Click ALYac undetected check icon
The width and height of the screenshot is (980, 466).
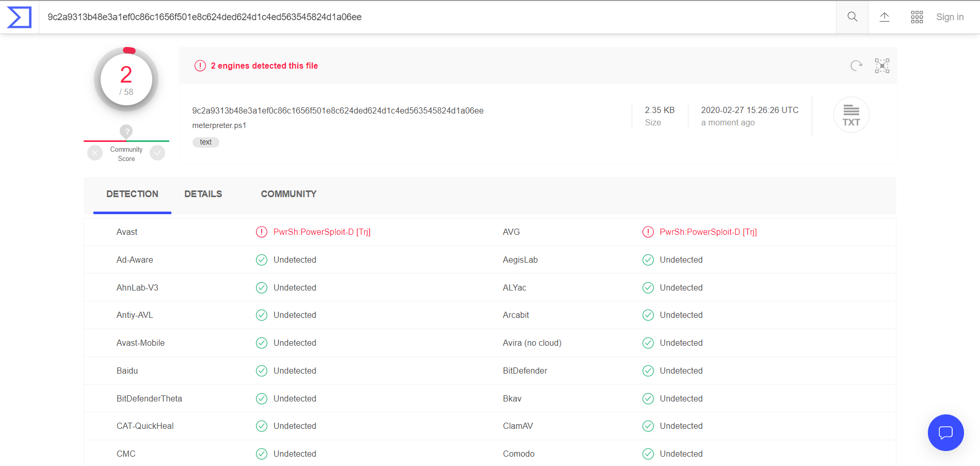(648, 287)
